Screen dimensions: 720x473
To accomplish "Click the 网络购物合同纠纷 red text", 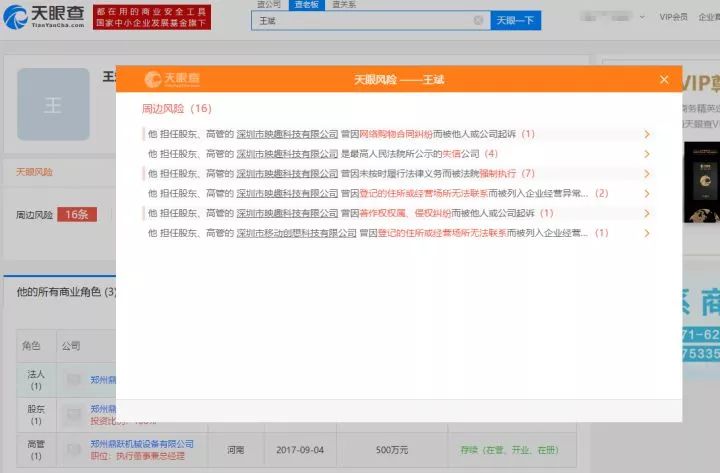I will point(396,134).
